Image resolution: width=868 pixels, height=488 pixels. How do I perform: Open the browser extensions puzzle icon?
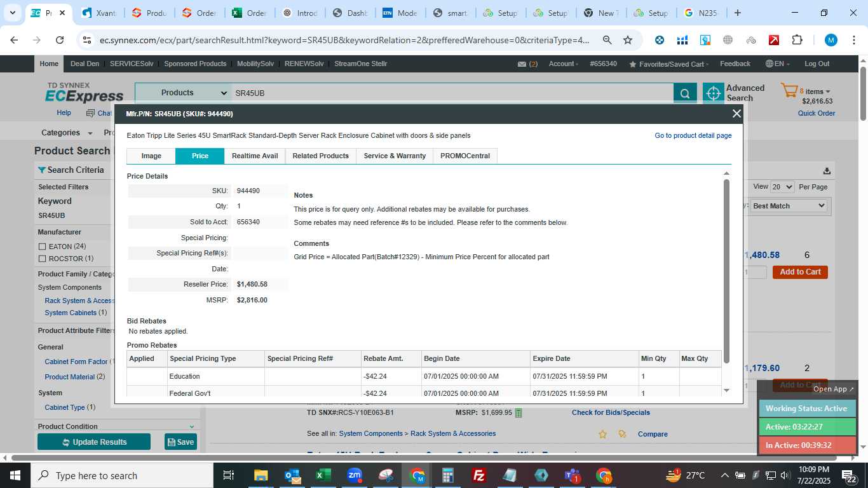(x=797, y=40)
